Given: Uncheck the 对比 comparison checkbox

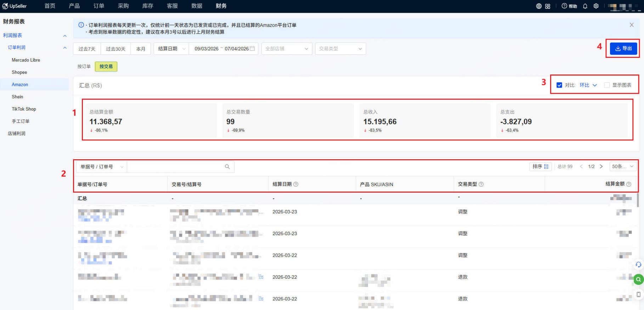Looking at the screenshot, I should point(559,85).
